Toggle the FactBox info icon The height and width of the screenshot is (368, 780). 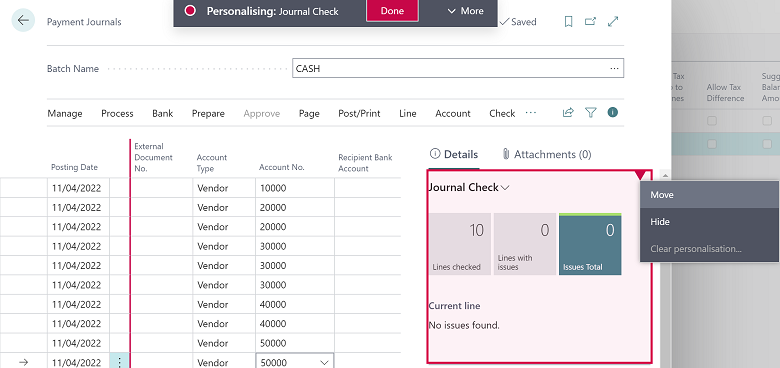tap(612, 112)
